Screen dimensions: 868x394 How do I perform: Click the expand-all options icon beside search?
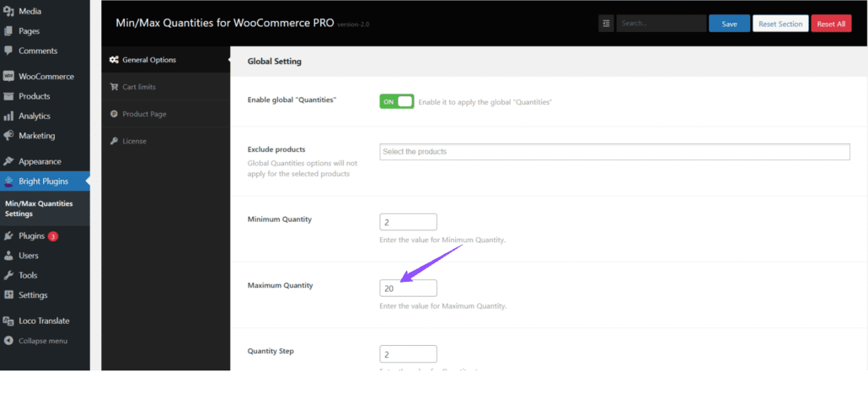point(607,24)
